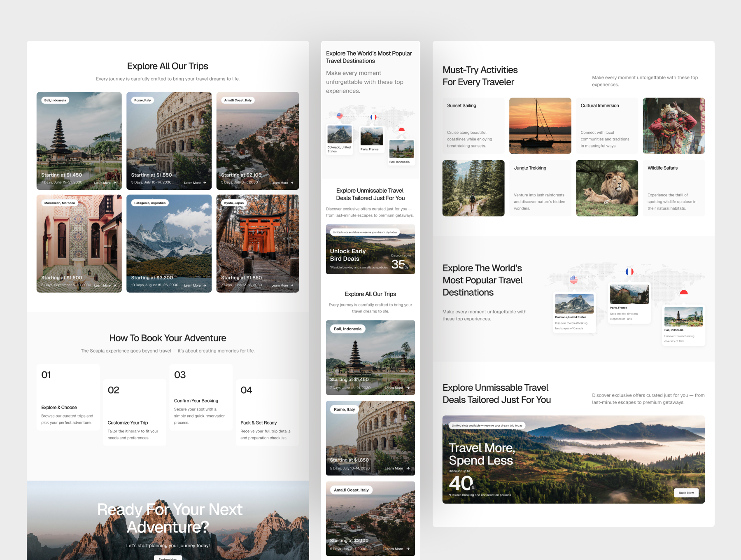Tap the French flag on the narrow mobile map
The height and width of the screenshot is (560, 741).
click(x=373, y=117)
